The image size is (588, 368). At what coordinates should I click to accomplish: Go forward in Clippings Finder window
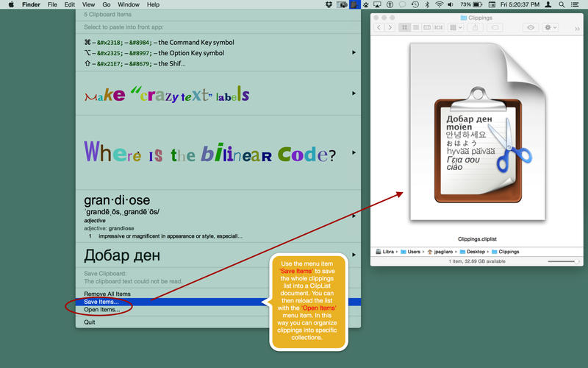[390, 27]
